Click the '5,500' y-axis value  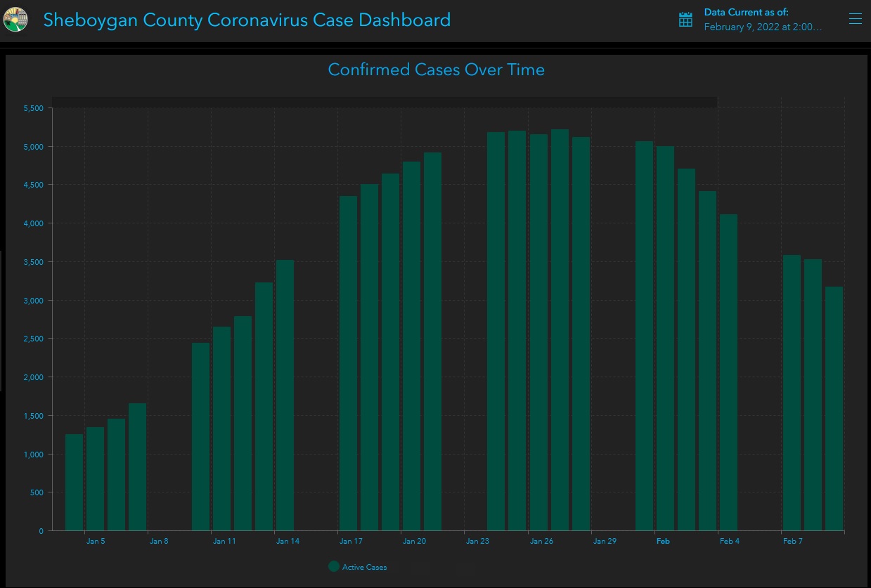(x=34, y=108)
